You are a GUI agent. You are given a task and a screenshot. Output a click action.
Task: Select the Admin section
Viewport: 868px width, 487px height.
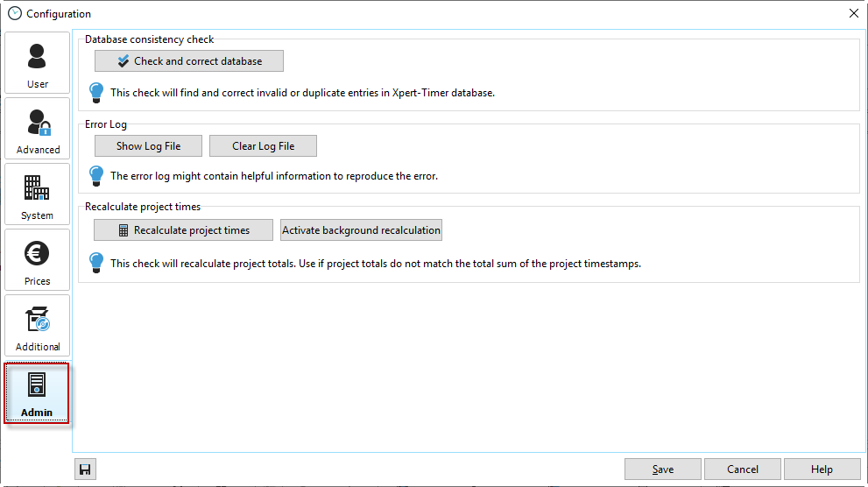tap(37, 392)
